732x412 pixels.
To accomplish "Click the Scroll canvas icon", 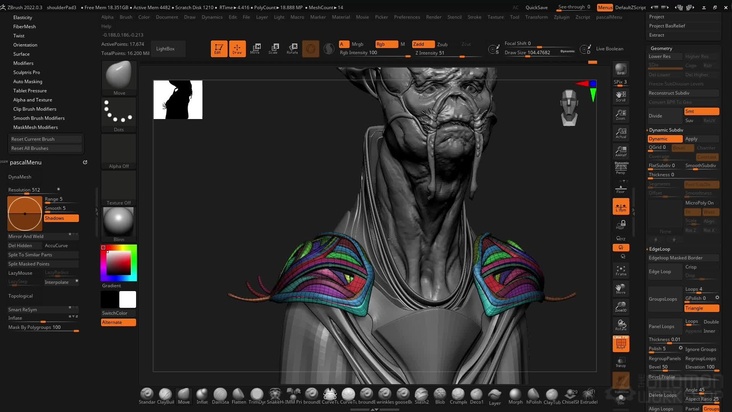I will pos(620,97).
